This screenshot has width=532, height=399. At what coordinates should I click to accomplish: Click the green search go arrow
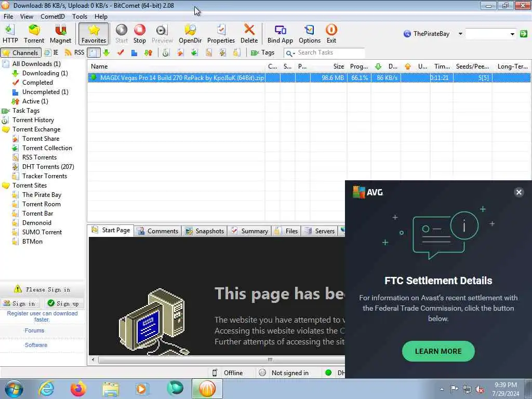524,34
